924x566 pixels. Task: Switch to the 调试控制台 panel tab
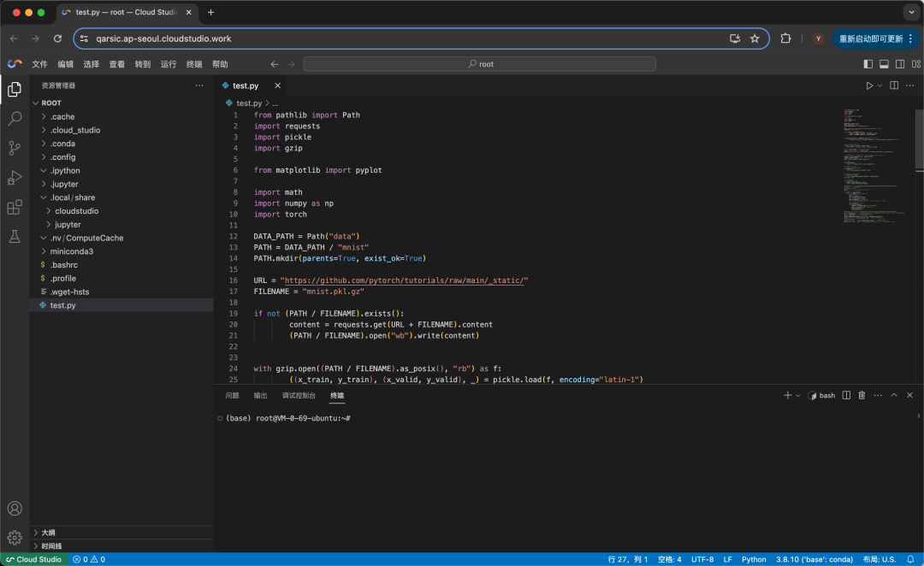point(299,396)
